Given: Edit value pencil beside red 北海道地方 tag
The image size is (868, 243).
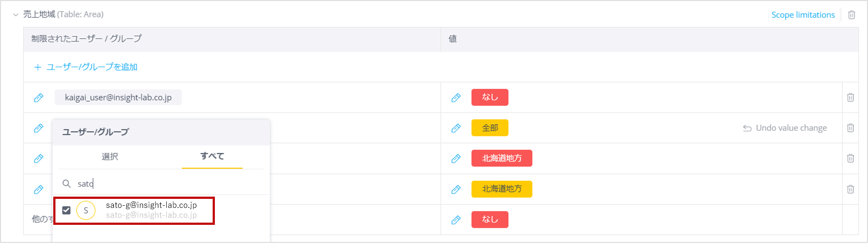Looking at the screenshot, I should pyautogui.click(x=456, y=159).
